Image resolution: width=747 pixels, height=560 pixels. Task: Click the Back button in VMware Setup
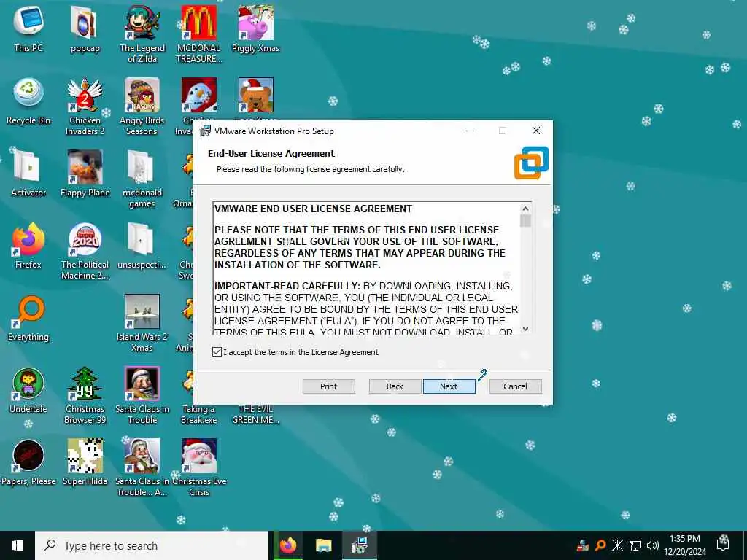coord(395,386)
